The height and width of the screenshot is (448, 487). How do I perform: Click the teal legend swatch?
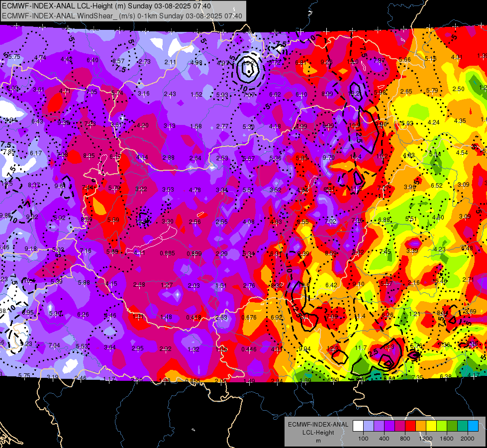click(x=463, y=426)
